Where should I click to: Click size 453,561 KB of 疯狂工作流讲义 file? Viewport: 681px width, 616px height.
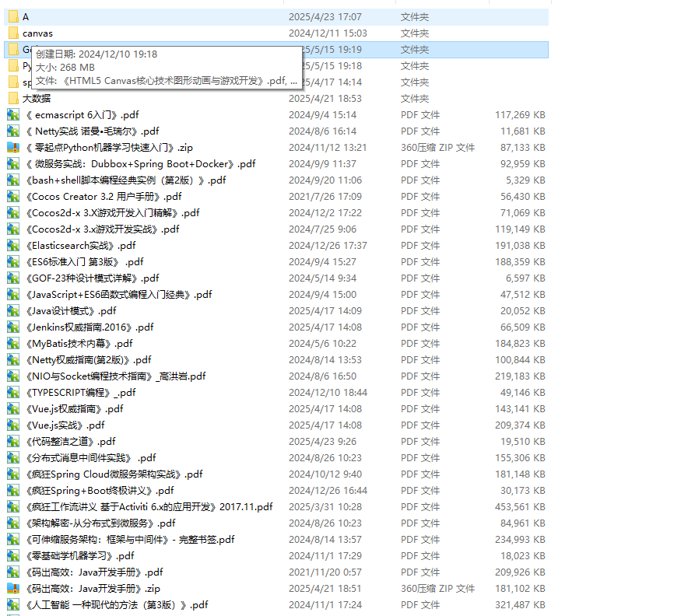(x=520, y=507)
